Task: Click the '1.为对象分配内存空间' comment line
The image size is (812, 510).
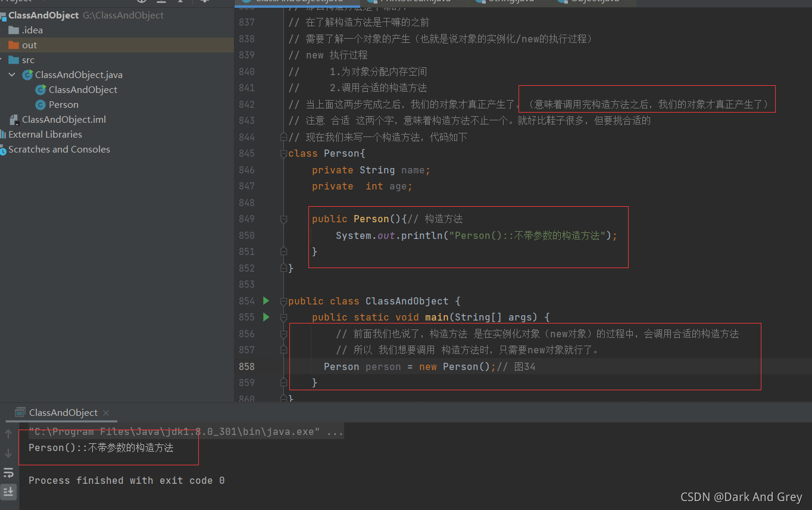Action: tap(378, 71)
